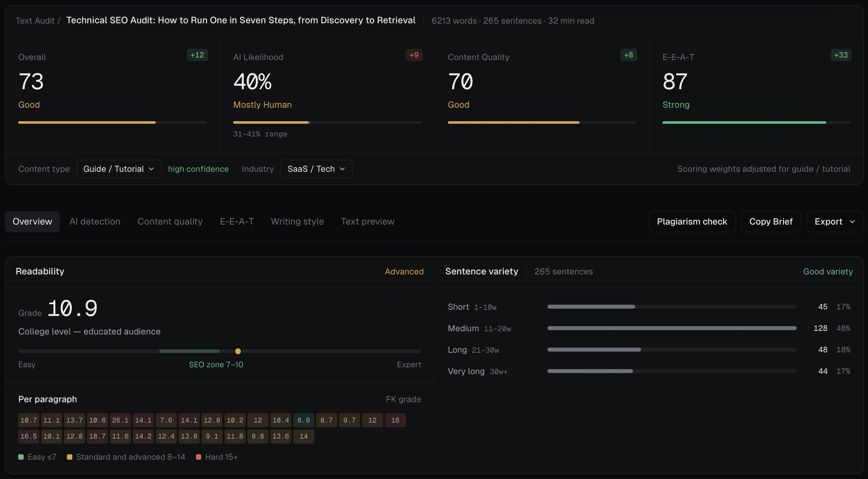Click the 'FK grade' label
This screenshot has height=479, width=868.
point(403,399)
